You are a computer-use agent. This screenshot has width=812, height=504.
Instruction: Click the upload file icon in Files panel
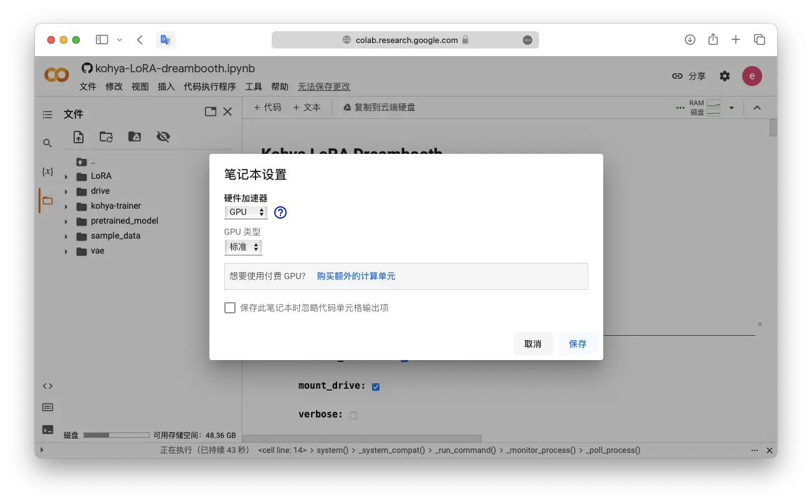[79, 137]
